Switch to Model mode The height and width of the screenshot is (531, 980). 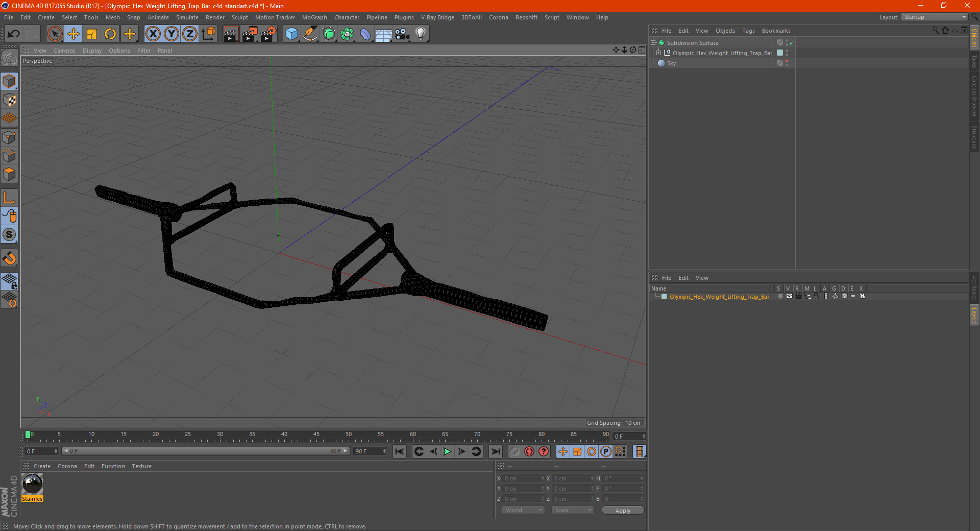(10, 82)
